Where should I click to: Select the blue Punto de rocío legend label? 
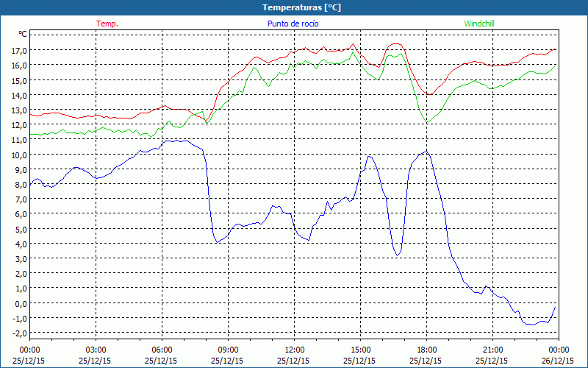coord(293,24)
